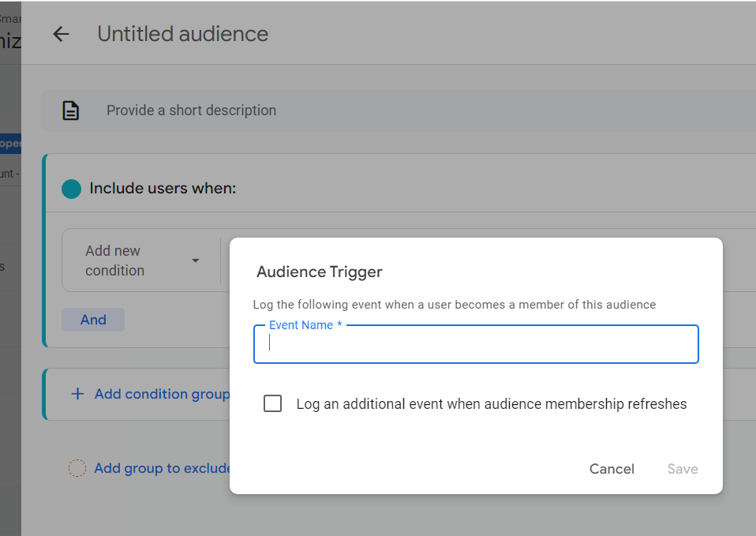Enable Log an additional event checkbox

[272, 403]
